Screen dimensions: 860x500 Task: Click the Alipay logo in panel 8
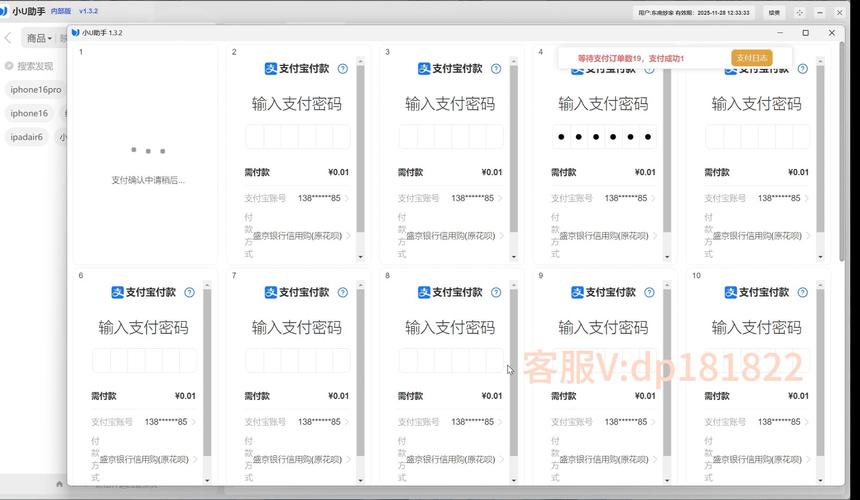424,292
